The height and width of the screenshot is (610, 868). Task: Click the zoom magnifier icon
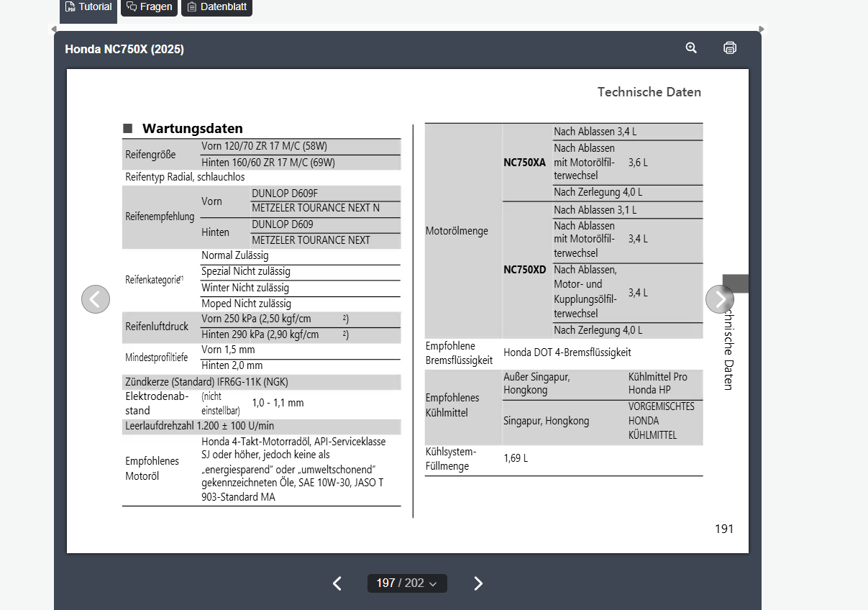click(x=691, y=48)
